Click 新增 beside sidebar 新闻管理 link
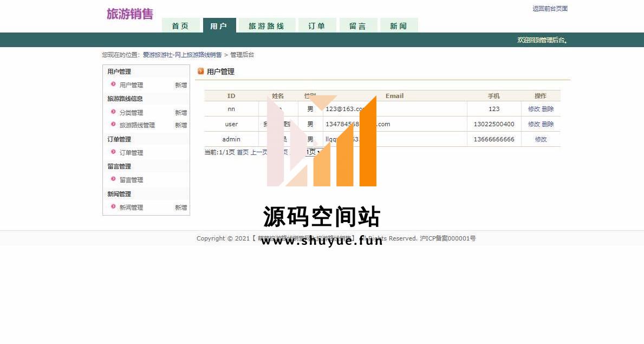Screen dimensions: 644x344 tap(181, 207)
